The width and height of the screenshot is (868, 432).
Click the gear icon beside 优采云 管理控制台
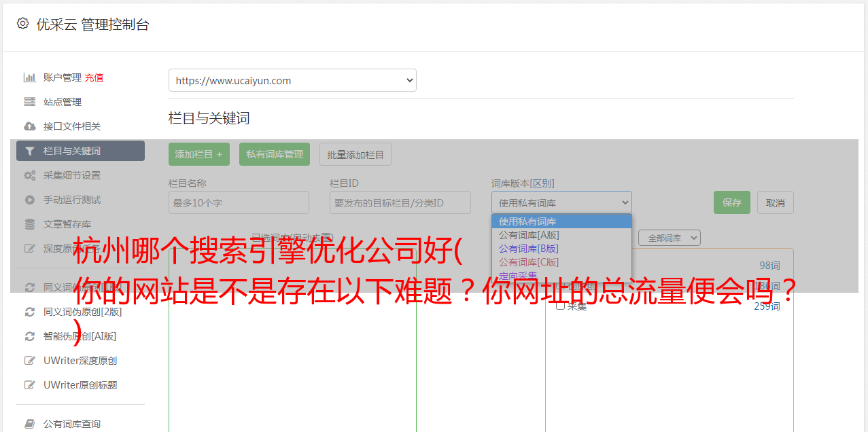coord(23,24)
